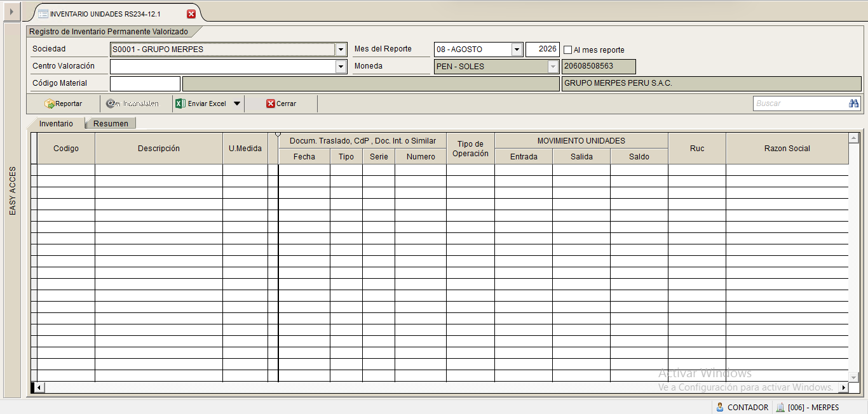Click the grayed Ver Inconsisten toolbar icon
Screen dimensions: 868x414
tap(111, 103)
